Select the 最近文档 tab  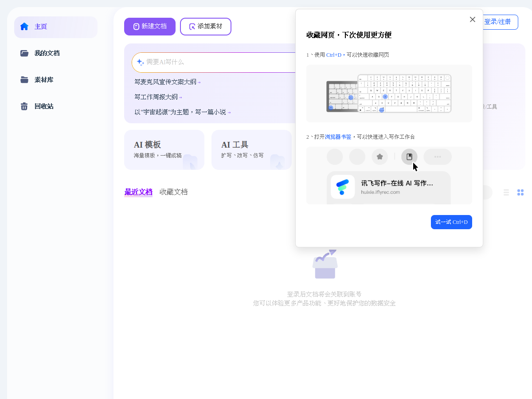click(138, 192)
